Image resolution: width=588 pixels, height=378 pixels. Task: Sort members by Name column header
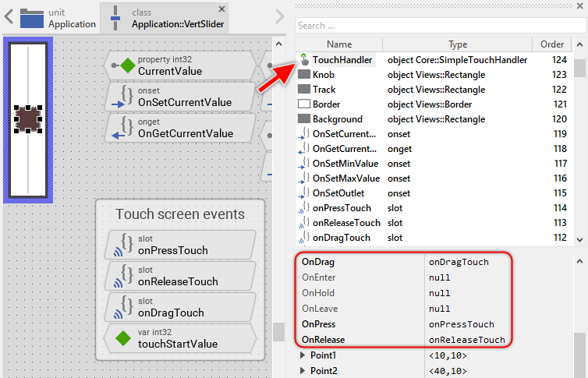338,44
